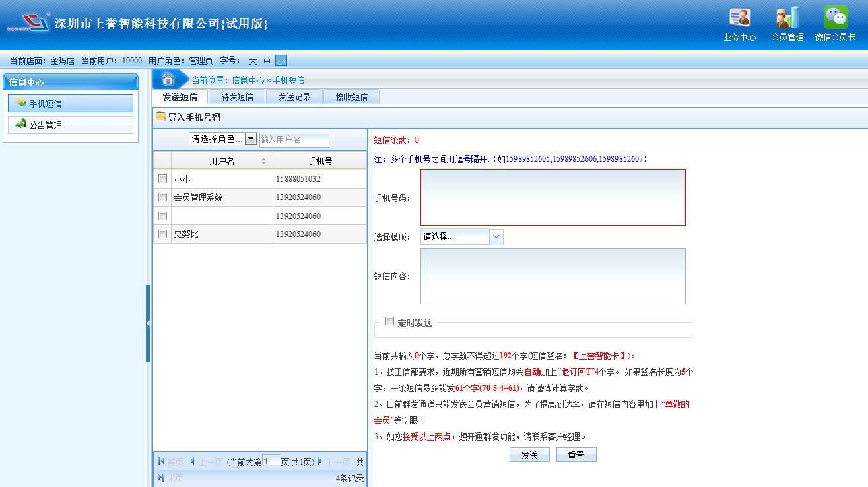
Task: Expand the 选择模版 template dropdown
Action: [496, 237]
